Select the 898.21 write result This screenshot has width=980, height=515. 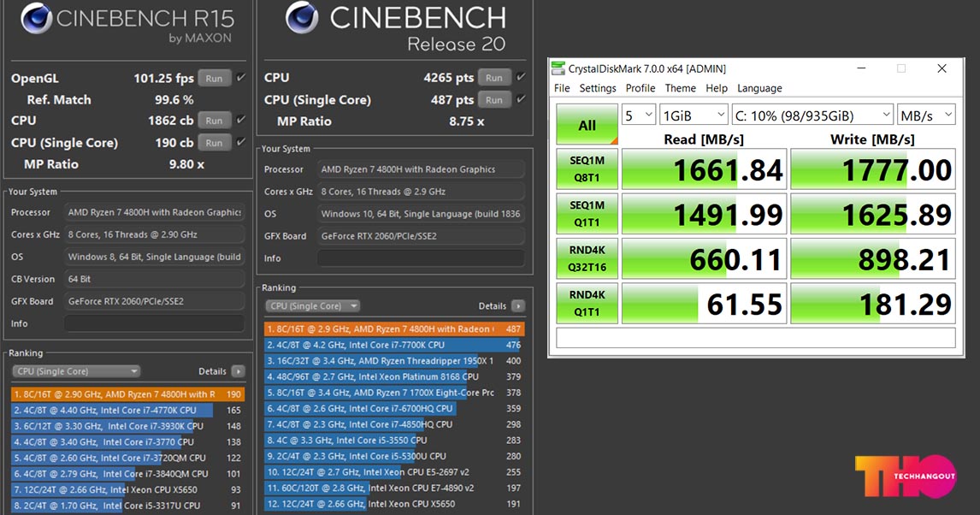[873, 258]
